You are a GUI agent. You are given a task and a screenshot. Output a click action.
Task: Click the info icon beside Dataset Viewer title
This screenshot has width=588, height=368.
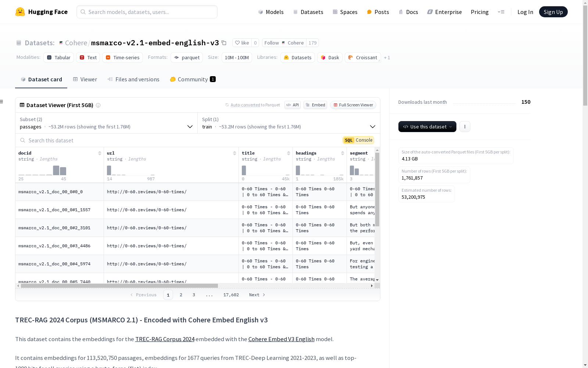pos(98,105)
